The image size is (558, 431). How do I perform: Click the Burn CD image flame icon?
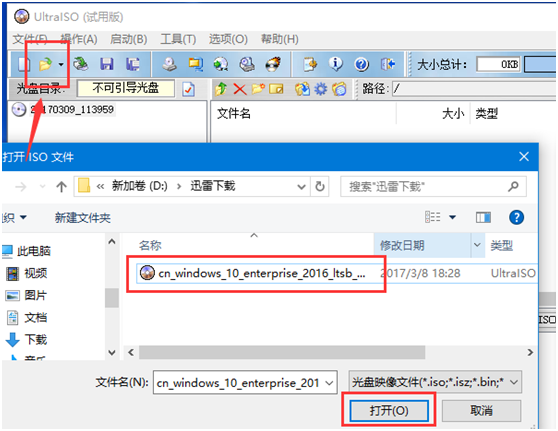tap(273, 64)
